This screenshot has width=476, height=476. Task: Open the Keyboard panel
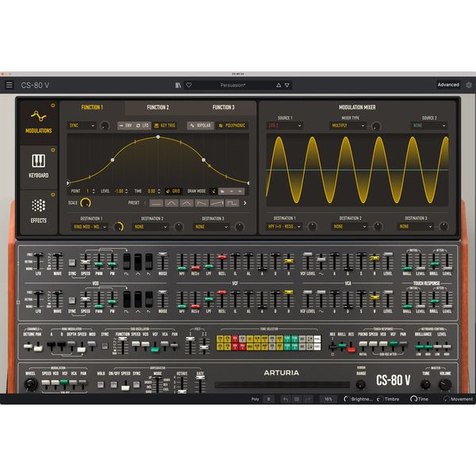(39, 167)
